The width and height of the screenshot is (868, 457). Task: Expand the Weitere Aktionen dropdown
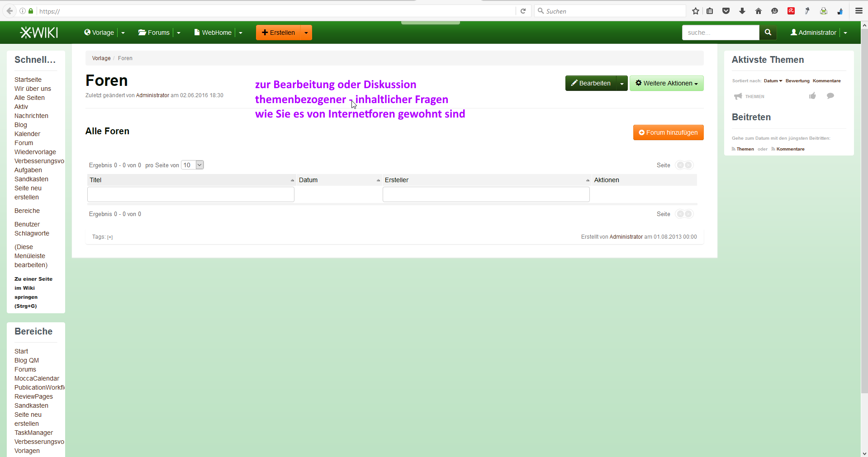coord(666,83)
